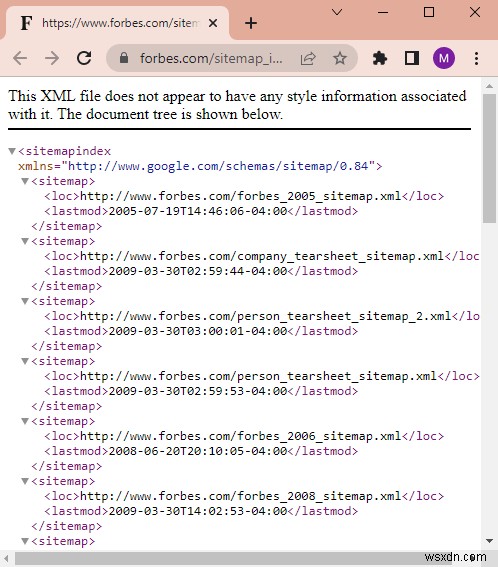Screen dimensions: 498x567
Task: Click the person_tearsheet_sitemap.xml loc text
Action: tap(258, 376)
